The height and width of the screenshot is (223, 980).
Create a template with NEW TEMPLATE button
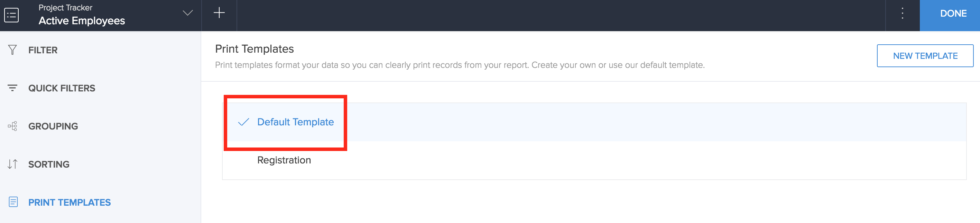coord(925,56)
